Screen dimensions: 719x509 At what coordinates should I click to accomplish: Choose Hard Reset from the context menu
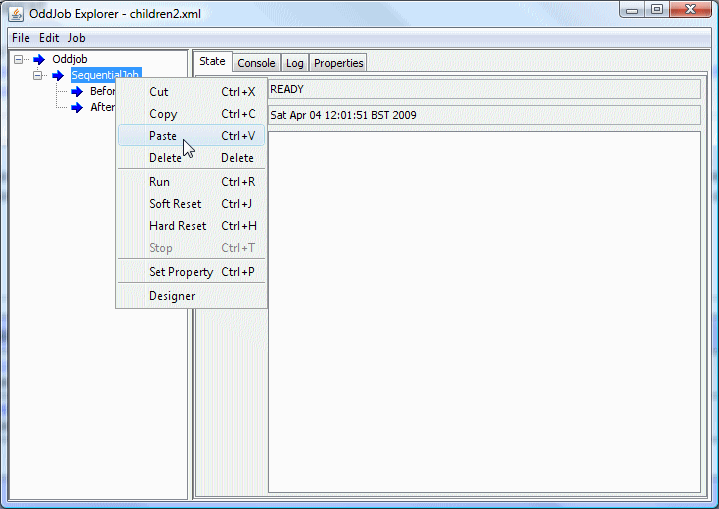tap(177, 226)
